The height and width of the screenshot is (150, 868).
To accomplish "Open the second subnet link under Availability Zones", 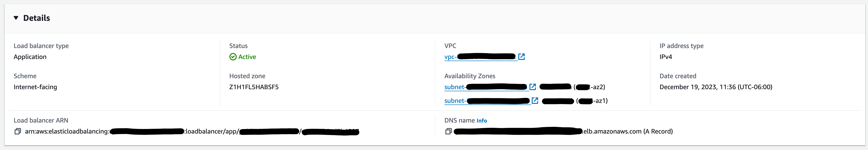I will [x=487, y=101].
